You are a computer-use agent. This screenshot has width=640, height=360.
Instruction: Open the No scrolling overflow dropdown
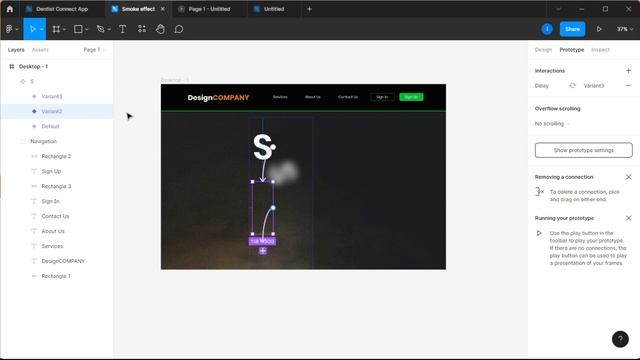[x=552, y=124]
